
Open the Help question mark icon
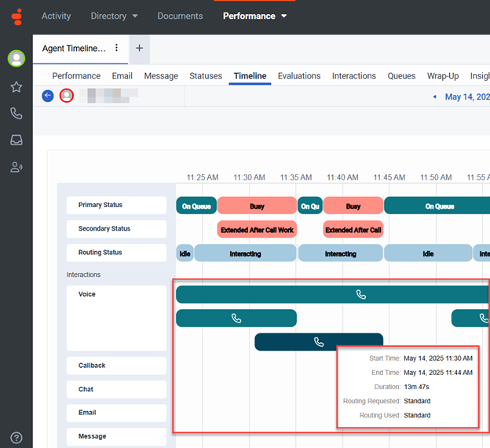click(16, 438)
